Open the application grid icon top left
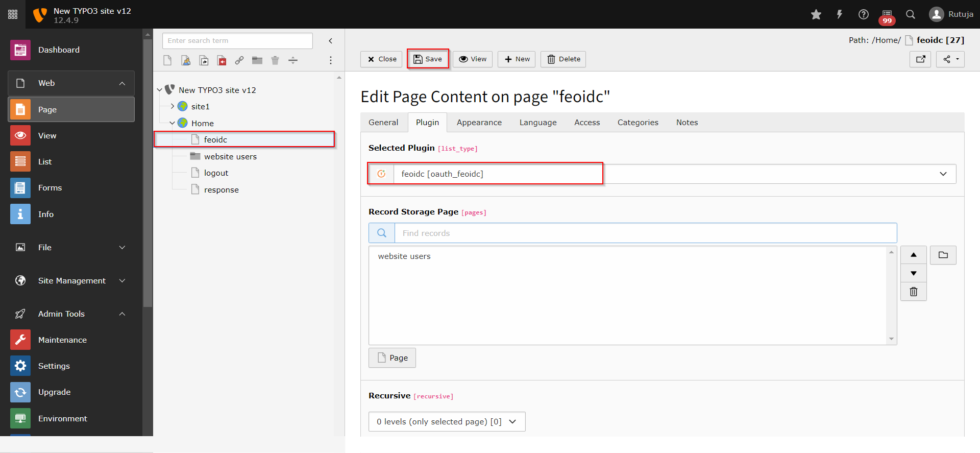 click(13, 14)
